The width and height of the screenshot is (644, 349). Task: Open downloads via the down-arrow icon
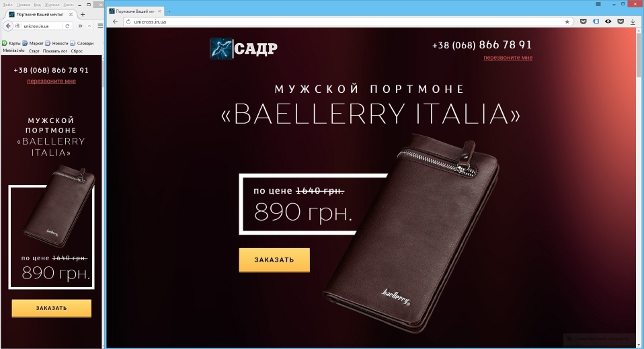[x=633, y=22]
